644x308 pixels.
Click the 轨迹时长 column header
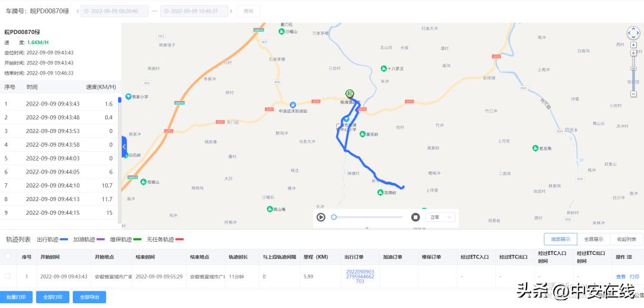[238, 257]
